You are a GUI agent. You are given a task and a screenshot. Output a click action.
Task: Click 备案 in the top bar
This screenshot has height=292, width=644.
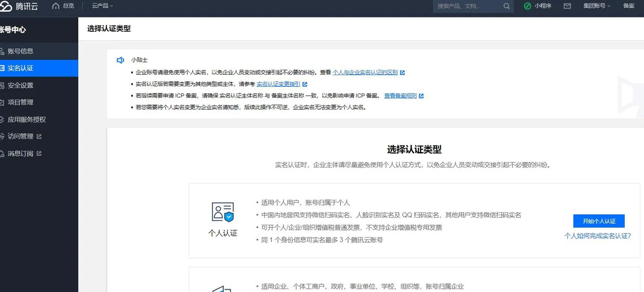coord(629,6)
